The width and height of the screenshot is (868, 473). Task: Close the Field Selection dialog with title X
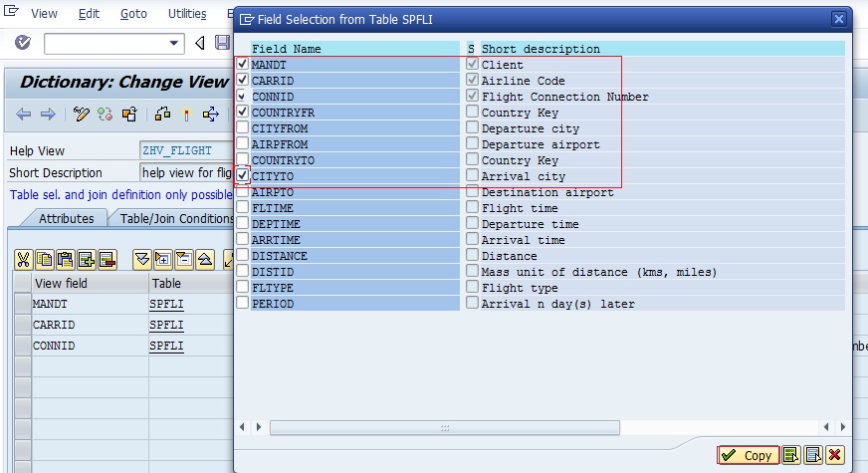point(839,19)
